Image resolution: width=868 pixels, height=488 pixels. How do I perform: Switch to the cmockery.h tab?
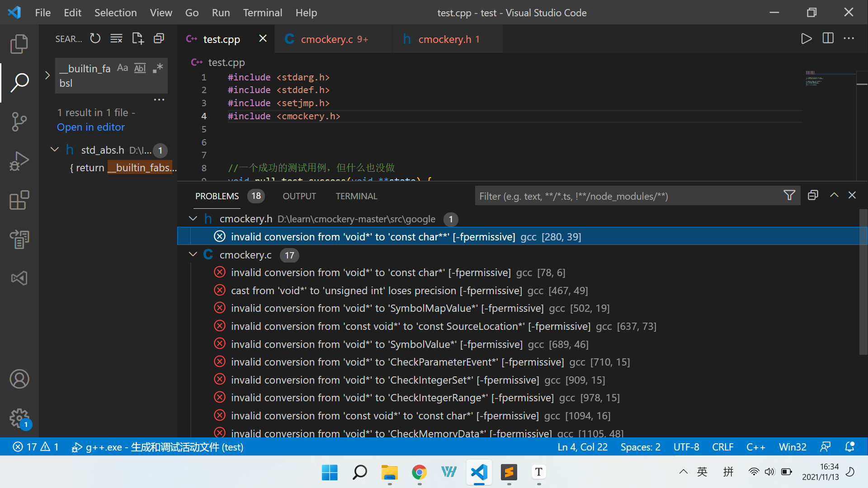pyautogui.click(x=448, y=39)
